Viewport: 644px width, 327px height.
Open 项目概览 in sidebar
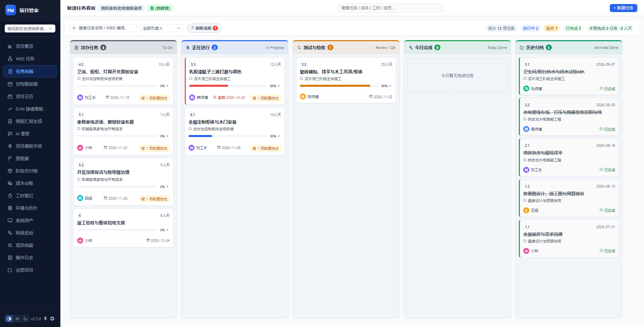pos(30,46)
